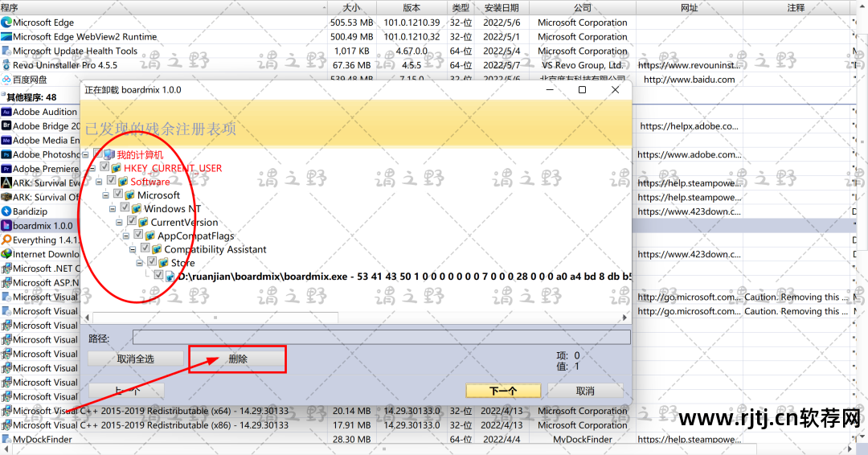Uncheck the Microsoft key checkbox
868x455 pixels.
(118, 194)
